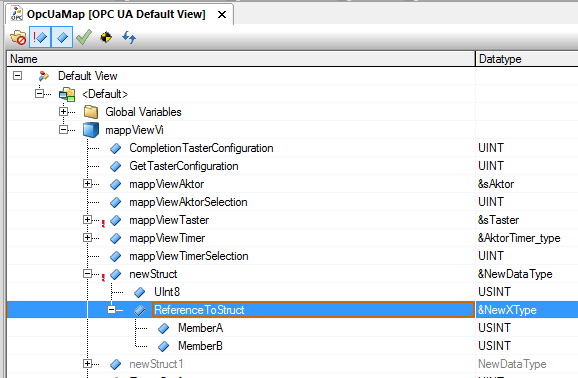Select the Default View tree item

click(x=88, y=76)
